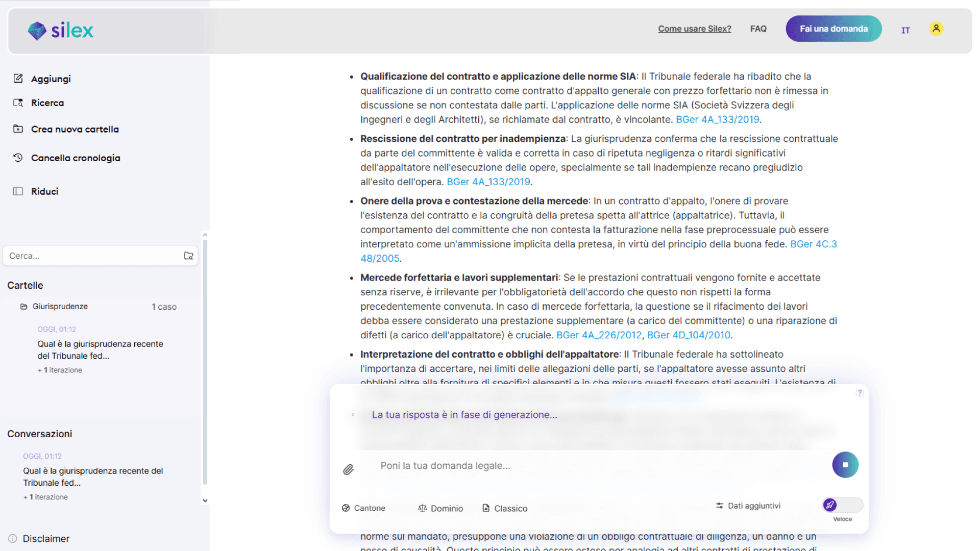The width and height of the screenshot is (980, 551).
Task: Open the FAQ page
Action: tap(758, 29)
